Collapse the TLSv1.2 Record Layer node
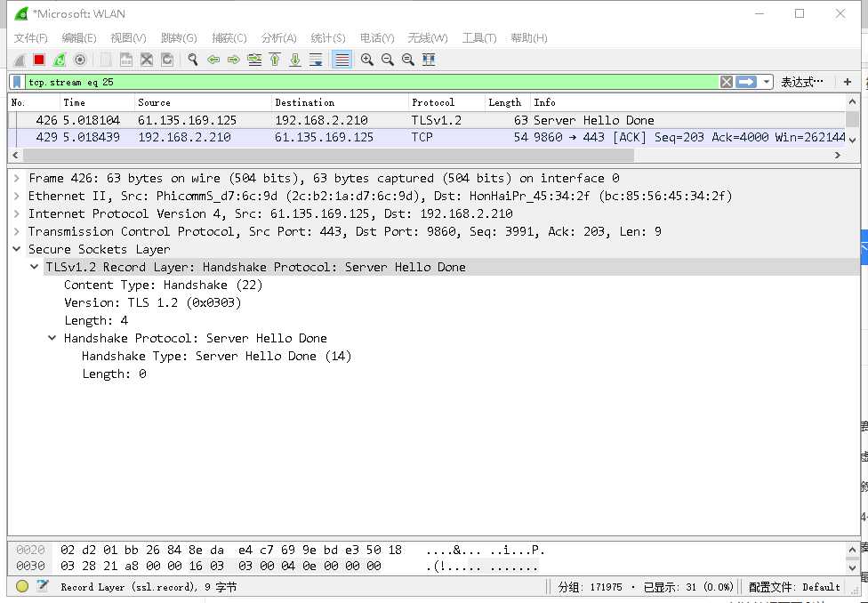This screenshot has width=868, height=603. pyautogui.click(x=35, y=267)
